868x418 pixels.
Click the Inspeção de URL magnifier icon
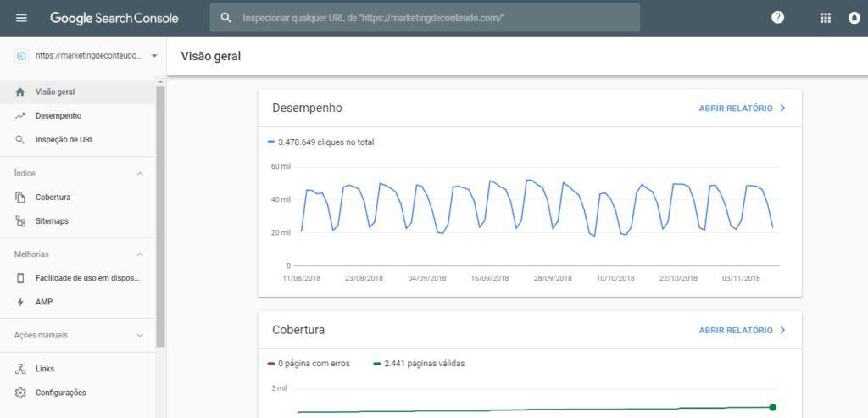(20, 140)
